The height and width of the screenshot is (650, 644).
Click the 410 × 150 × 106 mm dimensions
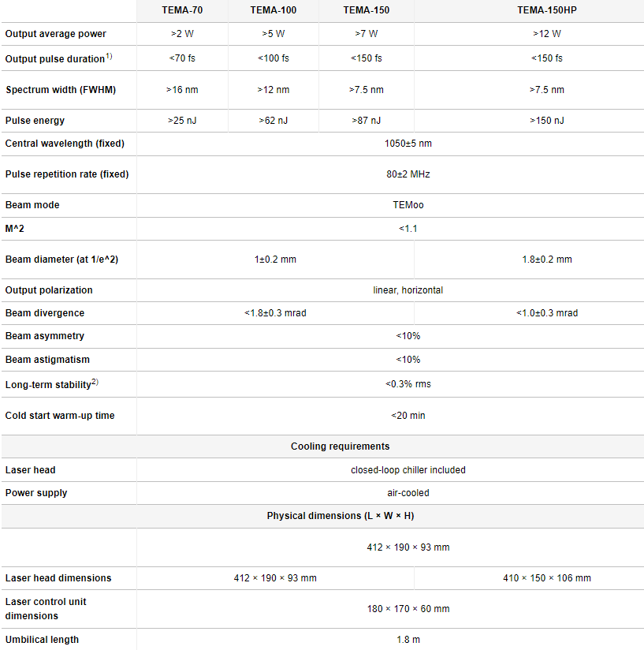546,578
